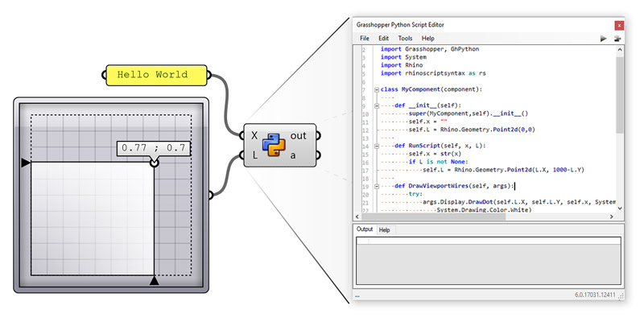The width and height of the screenshot is (644, 322).
Task: Click the 'out' output on the Python component
Action: tap(299, 135)
